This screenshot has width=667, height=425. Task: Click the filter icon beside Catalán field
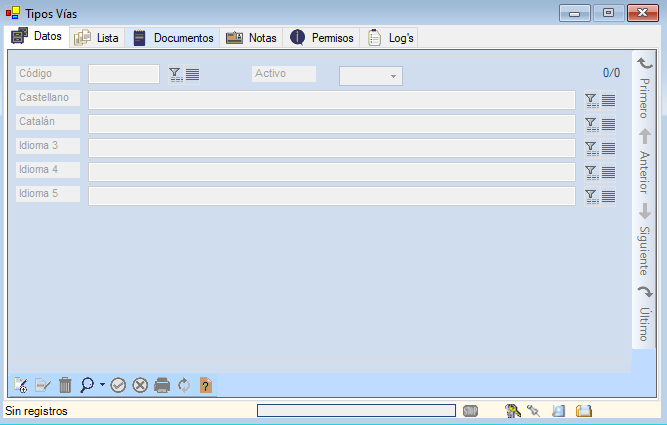[591, 124]
